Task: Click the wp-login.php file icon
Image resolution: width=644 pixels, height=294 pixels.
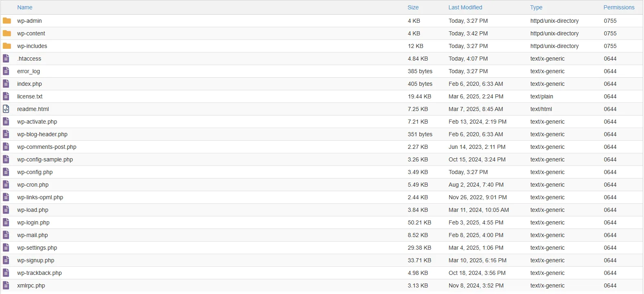Action: (x=6, y=222)
